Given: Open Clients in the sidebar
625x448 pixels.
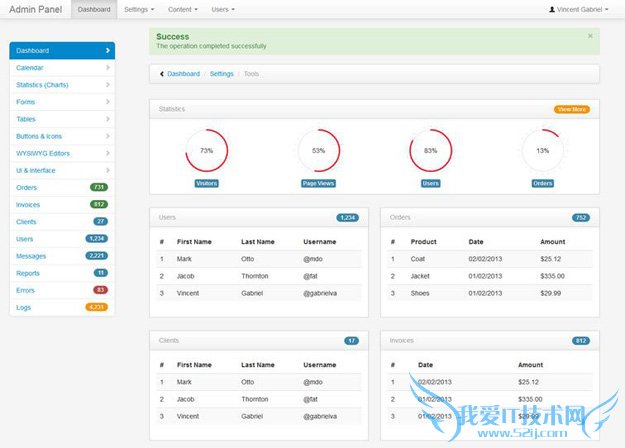Looking at the screenshot, I should [62, 222].
